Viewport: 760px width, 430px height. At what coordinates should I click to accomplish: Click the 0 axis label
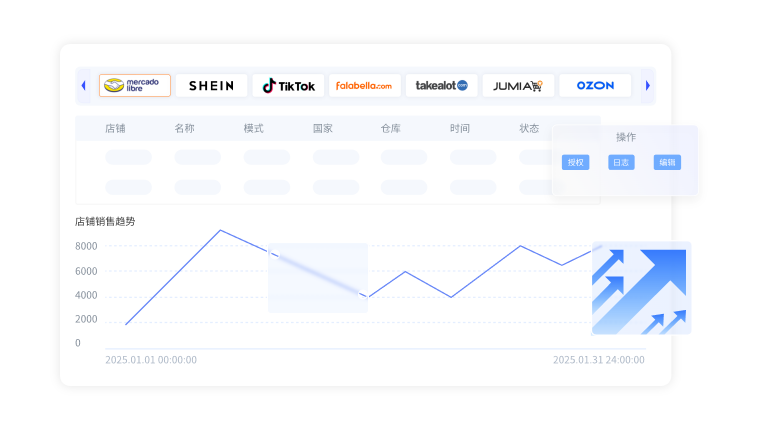pyautogui.click(x=78, y=343)
